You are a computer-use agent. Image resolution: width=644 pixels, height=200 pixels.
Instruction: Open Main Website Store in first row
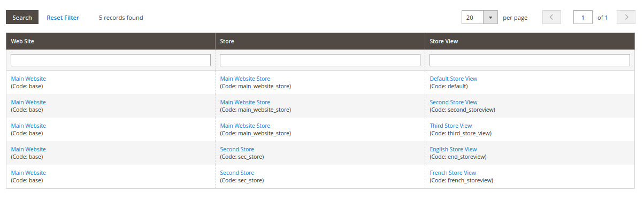[x=245, y=79]
